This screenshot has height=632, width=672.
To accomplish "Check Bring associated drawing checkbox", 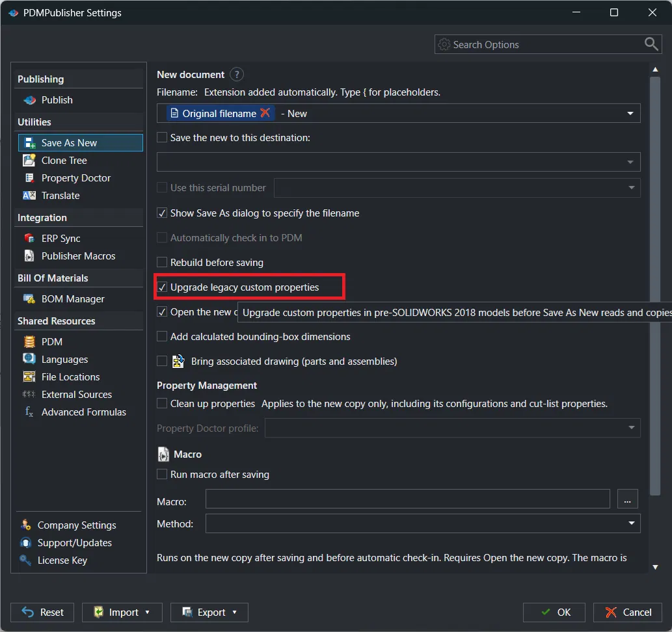I will (161, 362).
